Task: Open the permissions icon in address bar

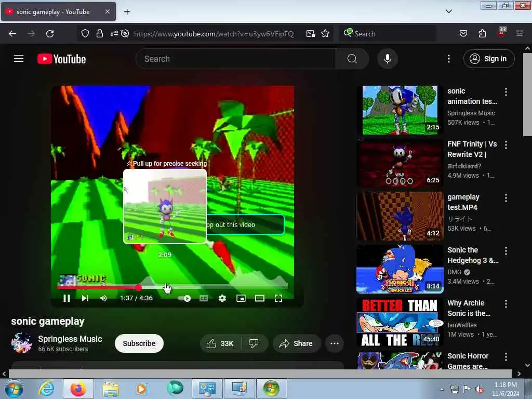Action: 114,33
